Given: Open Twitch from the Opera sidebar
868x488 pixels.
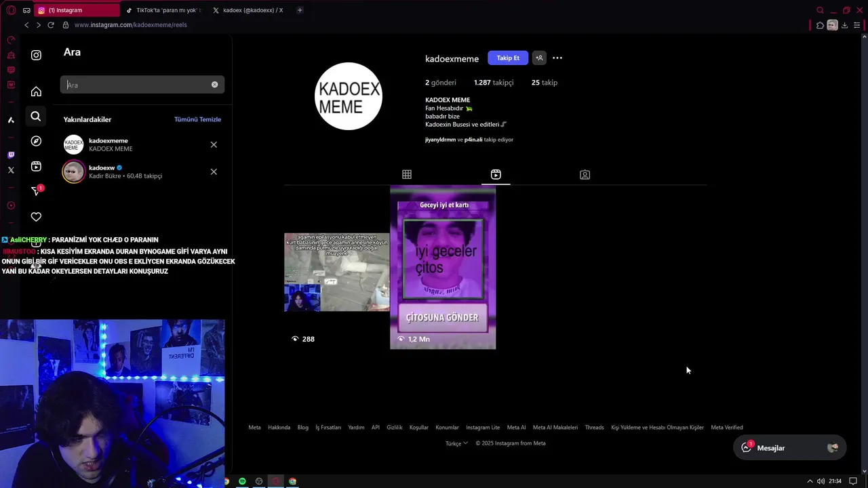Looking at the screenshot, I should point(11,155).
